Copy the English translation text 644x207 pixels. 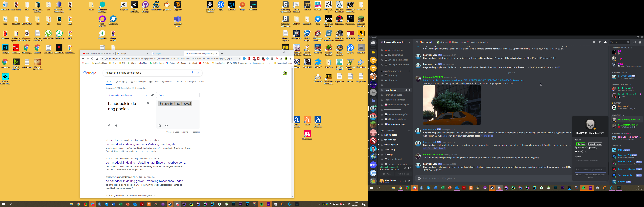pos(159,125)
